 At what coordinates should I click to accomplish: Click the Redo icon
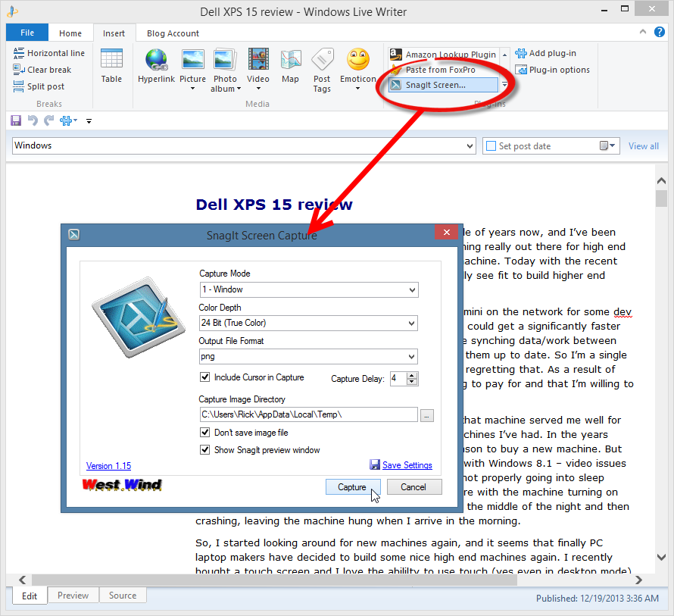49,120
